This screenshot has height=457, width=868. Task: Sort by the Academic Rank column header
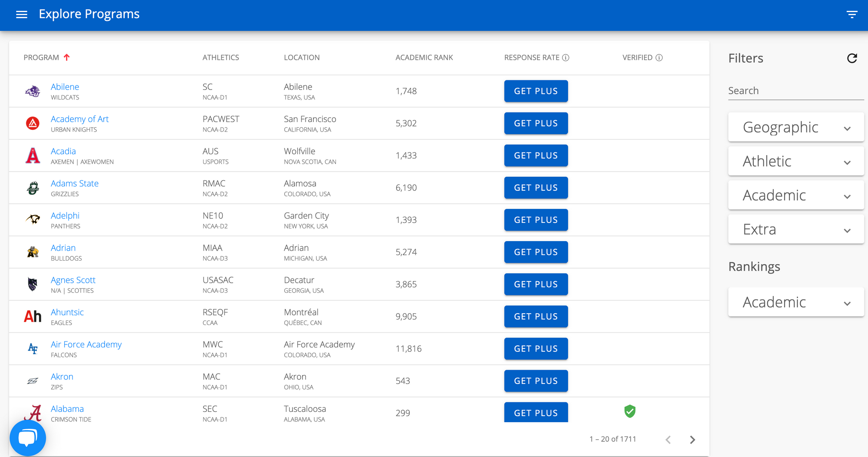point(424,57)
